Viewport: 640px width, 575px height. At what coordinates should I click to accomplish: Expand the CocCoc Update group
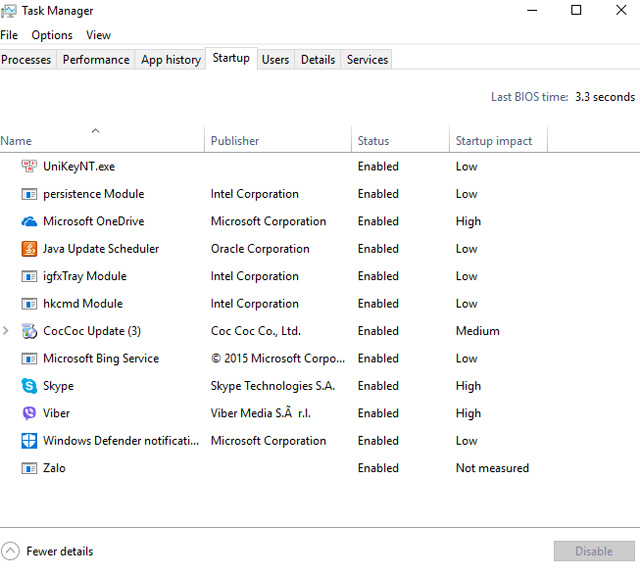(x=5, y=331)
